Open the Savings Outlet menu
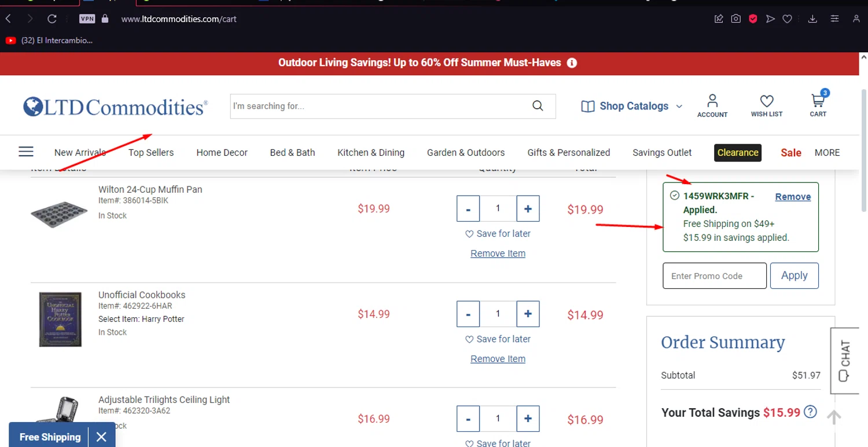The image size is (868, 447). point(662,152)
